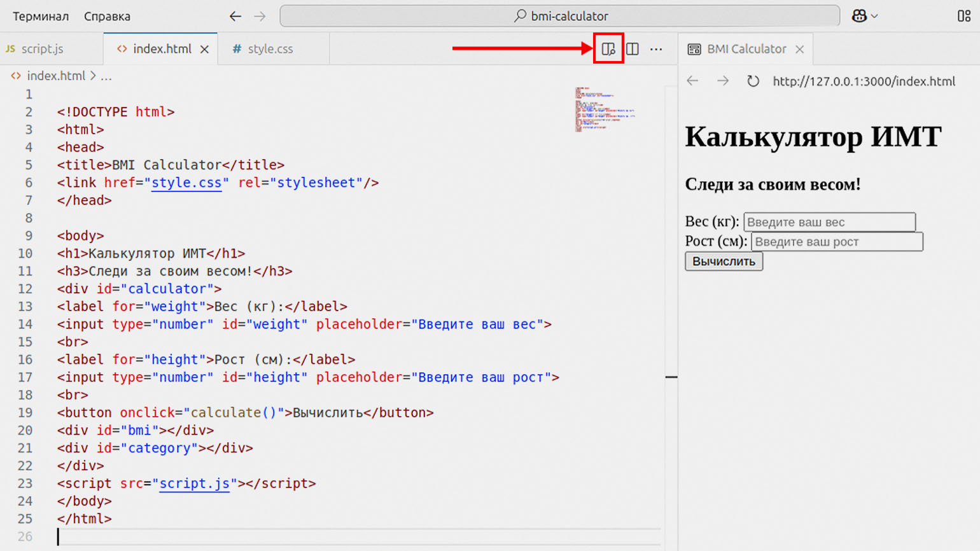The height and width of the screenshot is (551, 980).
Task: Click the Рост (см) height input field
Action: point(837,242)
